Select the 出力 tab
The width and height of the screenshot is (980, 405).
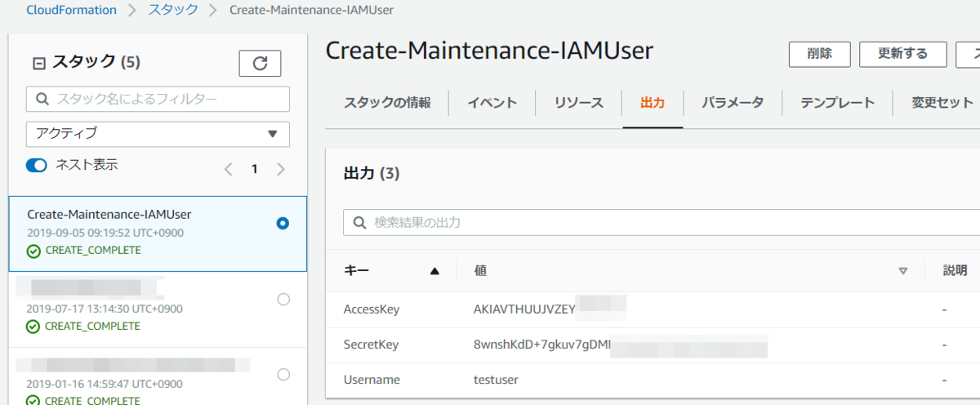pos(653,103)
